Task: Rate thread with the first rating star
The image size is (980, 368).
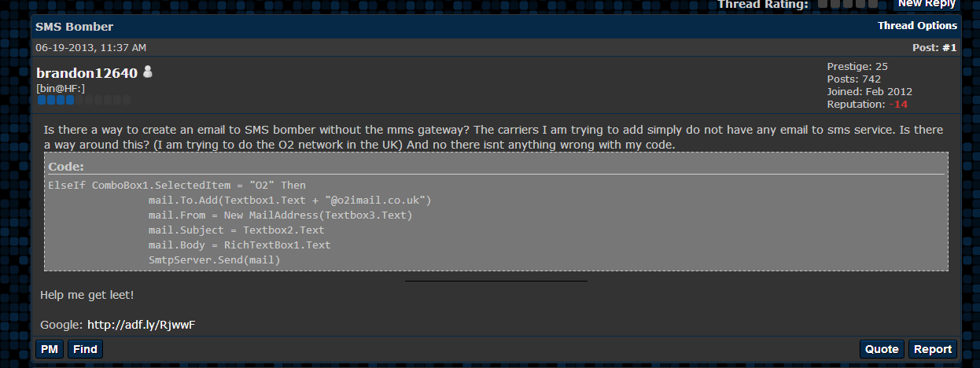Action: (x=823, y=3)
